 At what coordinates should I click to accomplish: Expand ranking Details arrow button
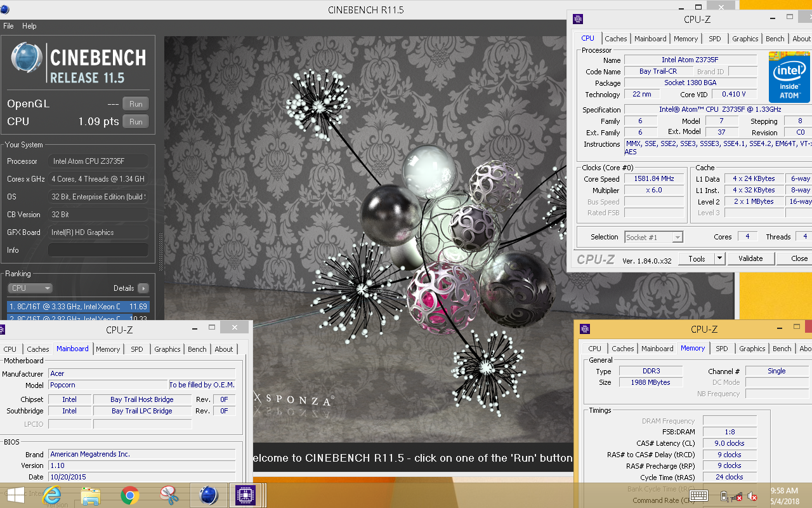pyautogui.click(x=143, y=288)
